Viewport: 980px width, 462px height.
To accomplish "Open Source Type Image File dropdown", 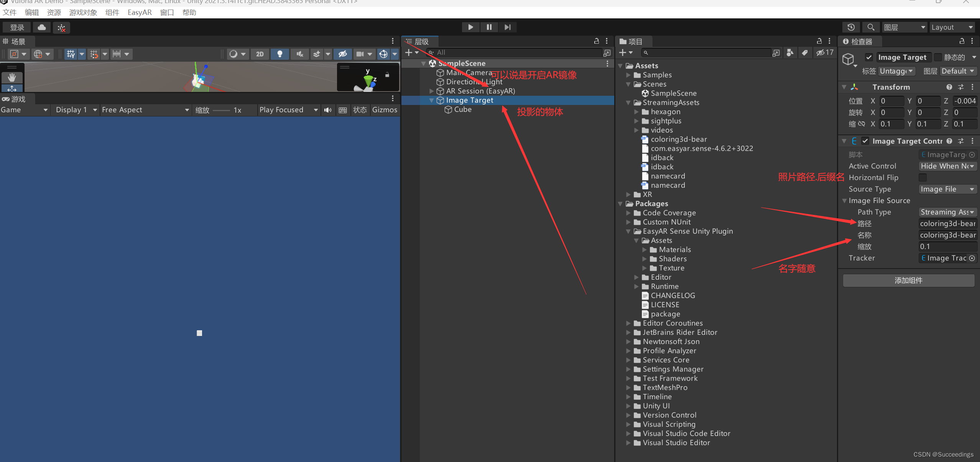I will click(x=947, y=189).
